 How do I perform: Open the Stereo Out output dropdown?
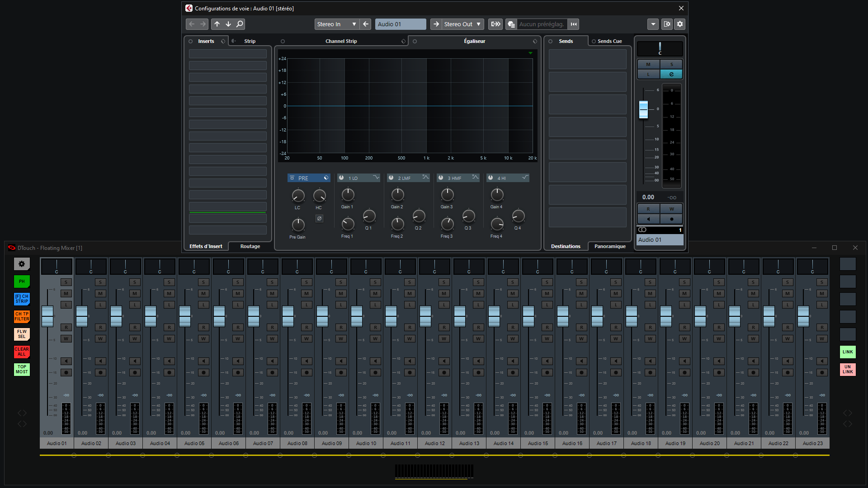point(463,24)
